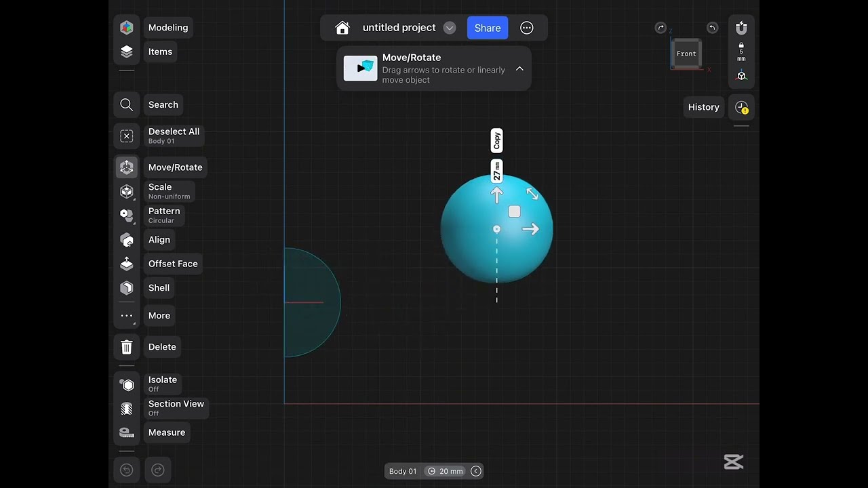Click the Delete trash icon
Viewport: 868px width, 488px height.
[x=126, y=347]
